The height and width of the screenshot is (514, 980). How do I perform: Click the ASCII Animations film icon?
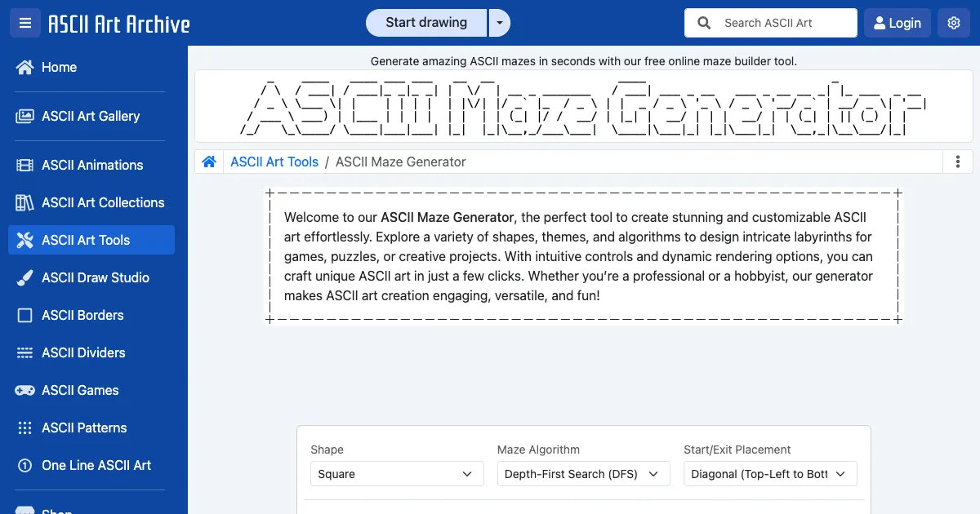click(24, 165)
